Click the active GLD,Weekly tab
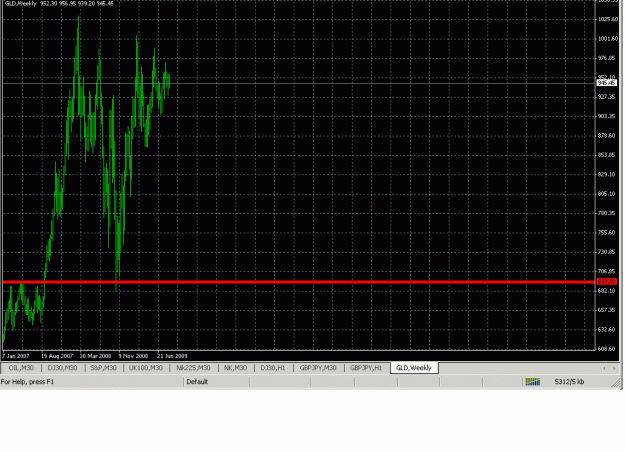 tap(414, 368)
